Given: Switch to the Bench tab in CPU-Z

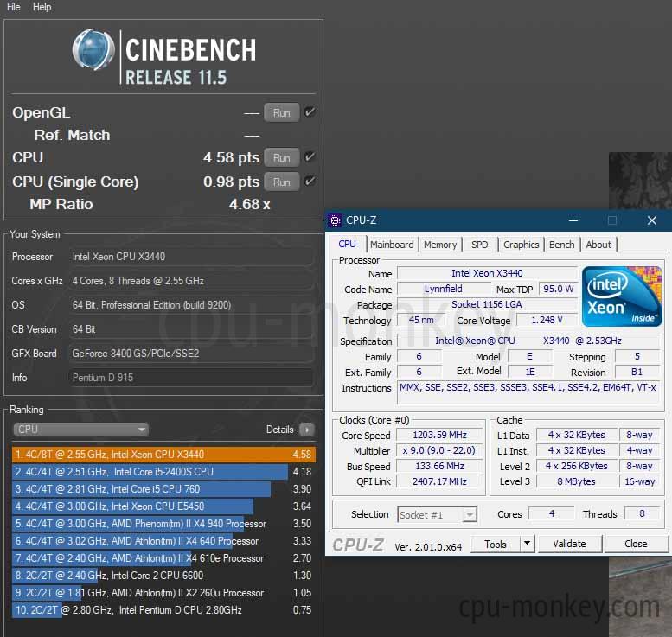Looking at the screenshot, I should pyautogui.click(x=562, y=245).
